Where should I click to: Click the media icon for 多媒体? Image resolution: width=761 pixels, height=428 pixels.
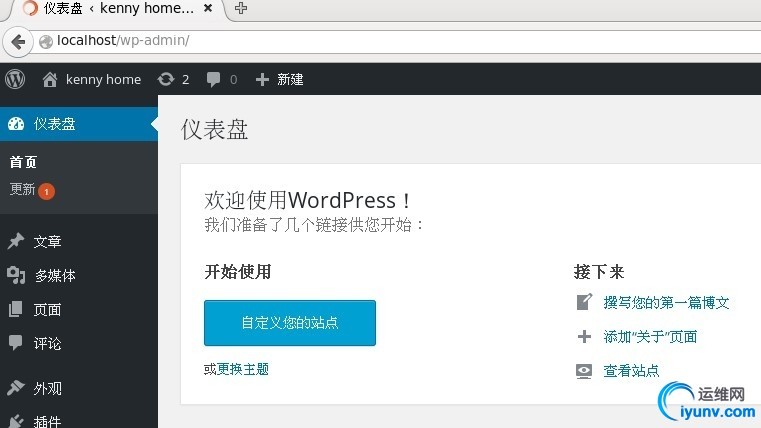click(16, 275)
